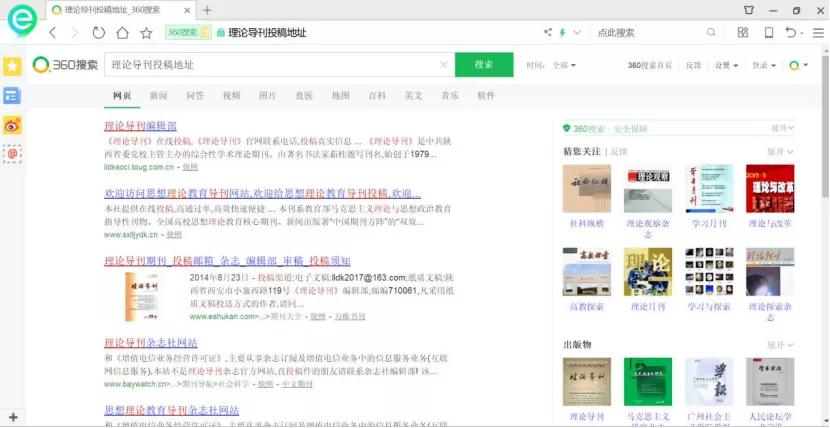Open the browser home page icon
This screenshot has width=830, height=428.
point(122,33)
